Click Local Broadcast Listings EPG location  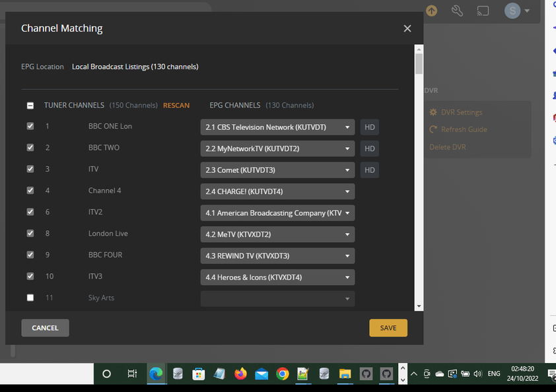pyautogui.click(x=135, y=67)
